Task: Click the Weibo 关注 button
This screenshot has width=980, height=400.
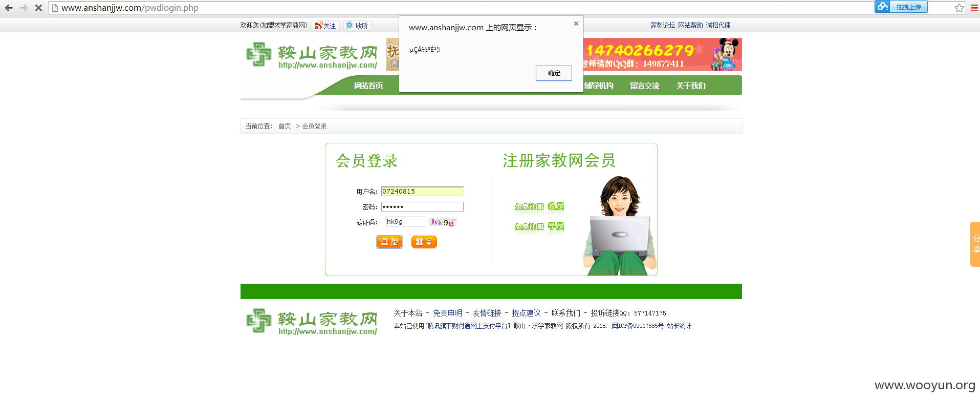Action: (x=325, y=25)
